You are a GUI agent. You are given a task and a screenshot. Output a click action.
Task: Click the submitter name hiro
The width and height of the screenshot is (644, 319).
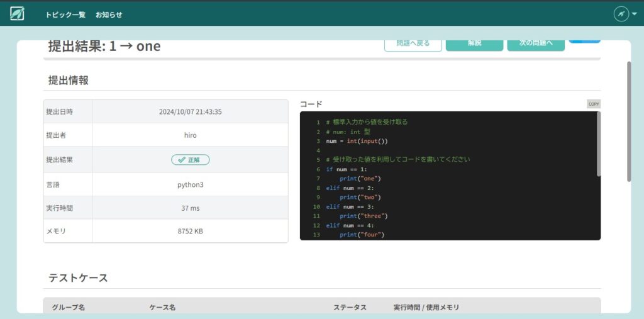click(190, 135)
